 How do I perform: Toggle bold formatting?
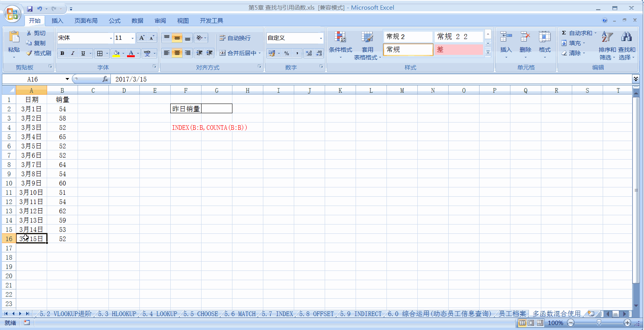[62, 53]
